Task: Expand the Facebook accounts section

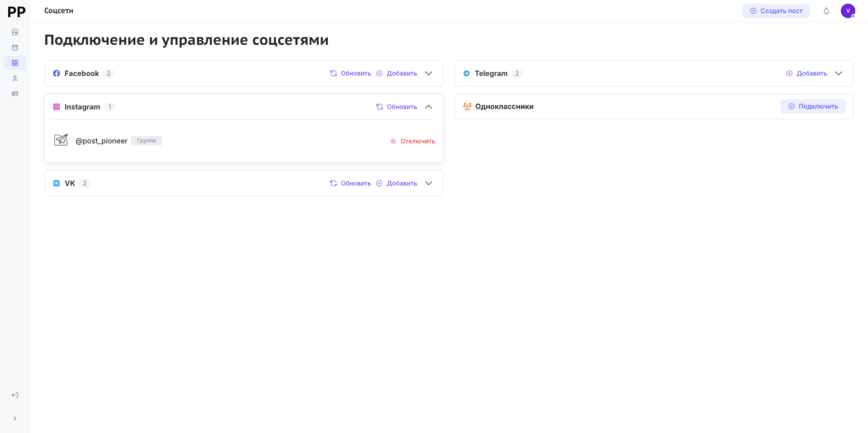Action: 429,73
